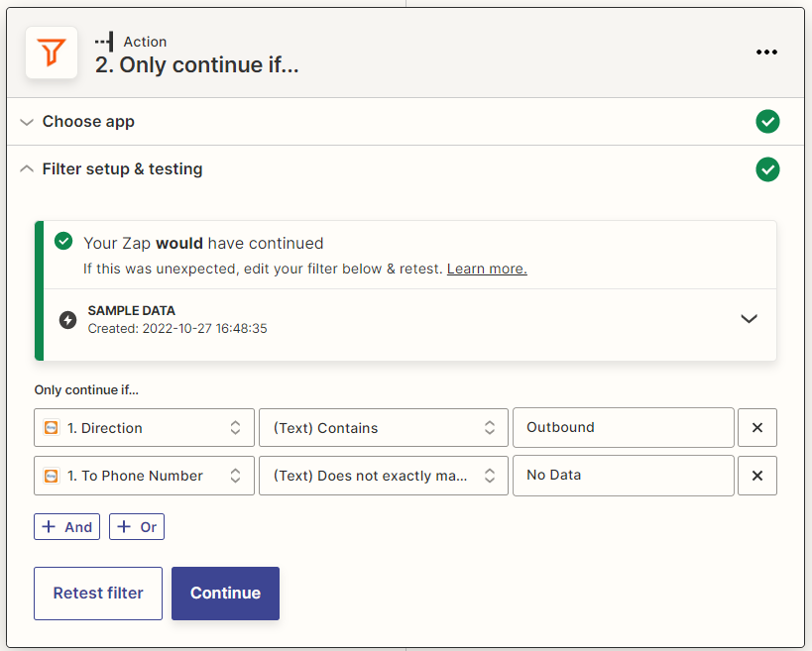Click inside the Outbound value field
Image resolution: width=812 pixels, height=651 pixels.
coord(623,427)
